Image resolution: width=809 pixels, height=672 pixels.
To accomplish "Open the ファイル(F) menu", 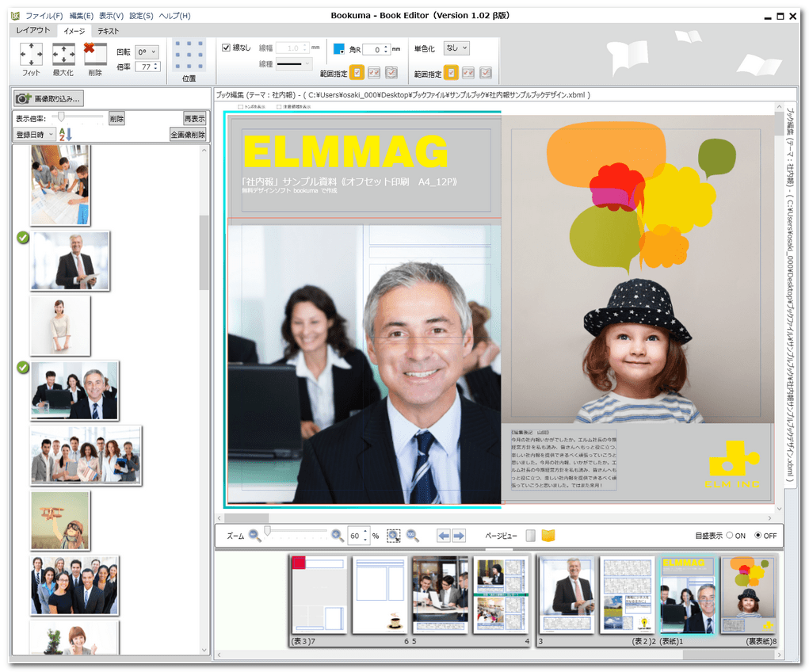I will click(44, 16).
